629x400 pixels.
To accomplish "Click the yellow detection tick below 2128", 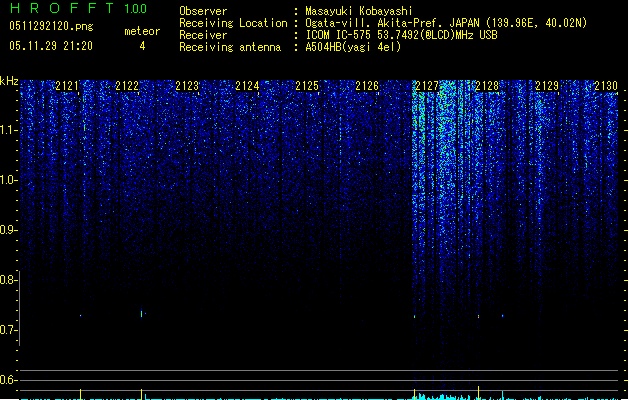I will coord(479,392).
